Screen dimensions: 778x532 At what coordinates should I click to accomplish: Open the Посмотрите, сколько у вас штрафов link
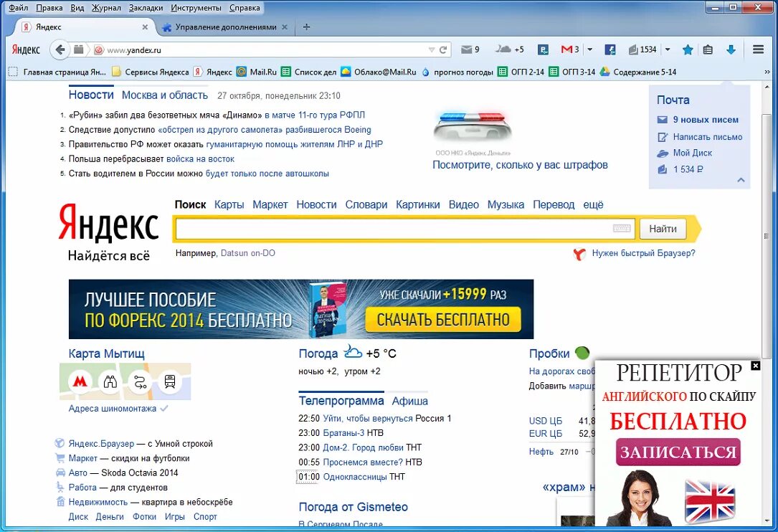[x=520, y=165]
